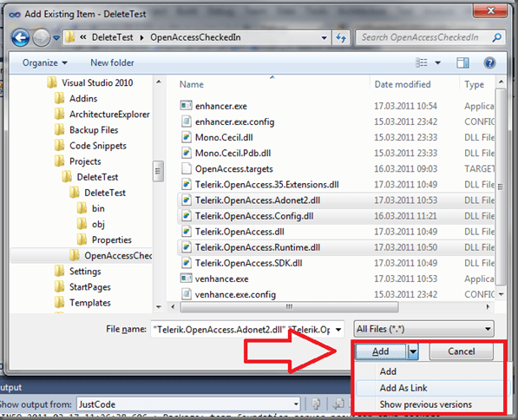Select the StartPages folder
Viewport: 518px width, 420px height.
click(x=90, y=287)
